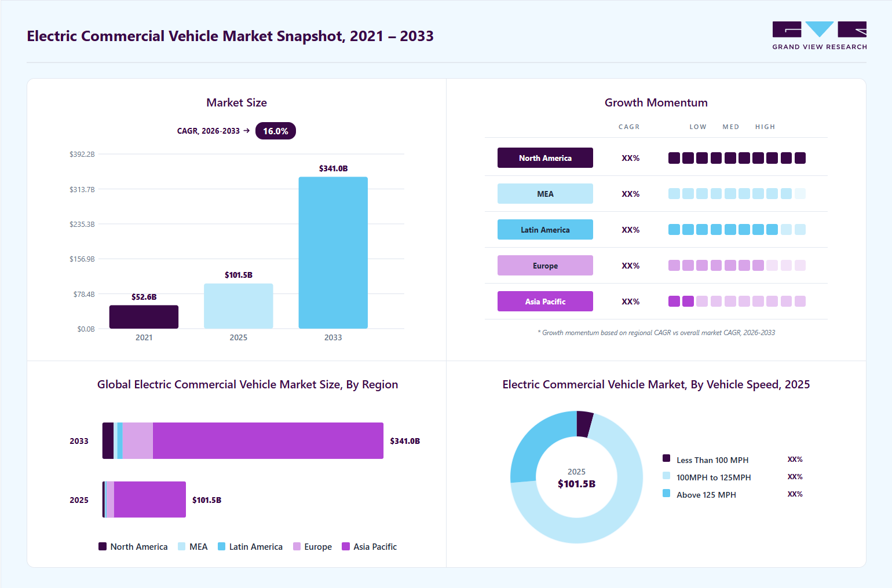Click the Above 125 MPH donut slice
Viewport: 892px width, 588px height.
point(536,441)
